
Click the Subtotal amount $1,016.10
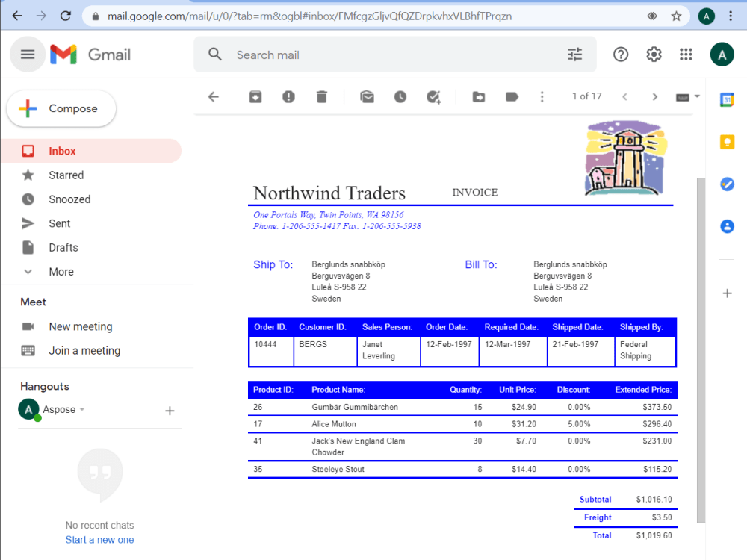point(654,499)
